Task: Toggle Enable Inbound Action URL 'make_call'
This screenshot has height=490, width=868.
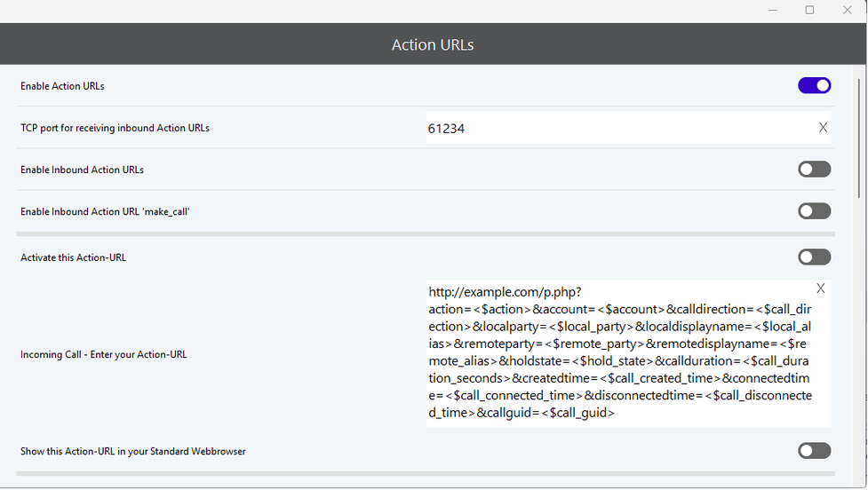Action: [815, 211]
